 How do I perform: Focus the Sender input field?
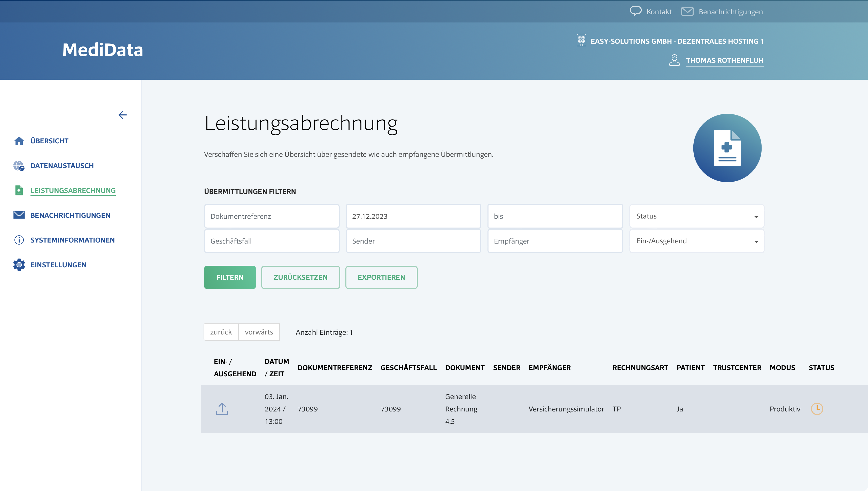(x=413, y=241)
